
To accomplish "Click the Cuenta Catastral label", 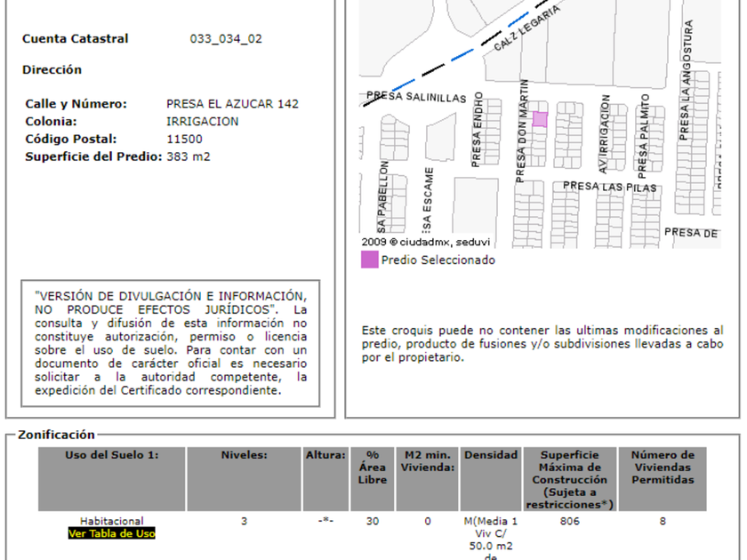I will (x=76, y=38).
